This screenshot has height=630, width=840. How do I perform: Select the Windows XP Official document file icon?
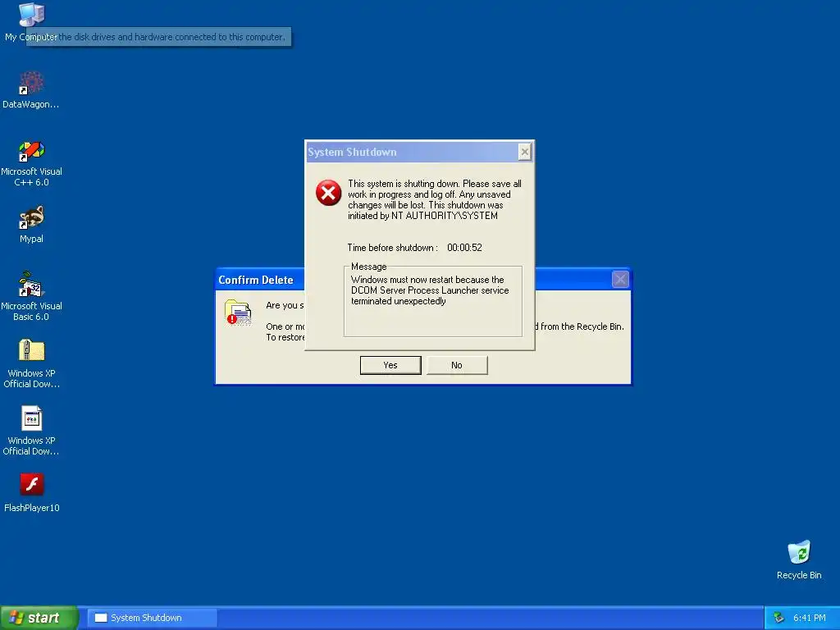[x=31, y=418]
